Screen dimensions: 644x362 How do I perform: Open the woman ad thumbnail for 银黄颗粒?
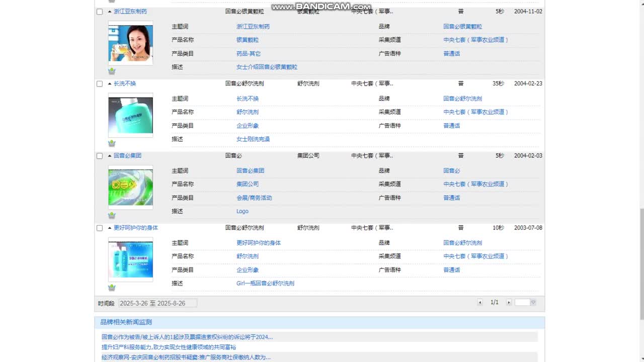[x=131, y=43]
